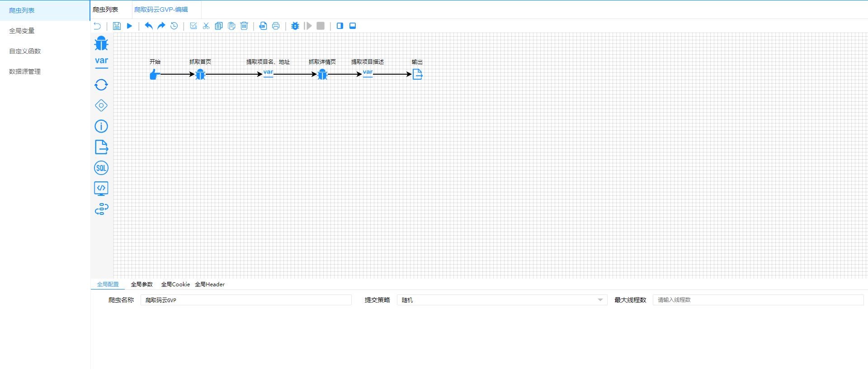The image size is (868, 389).
Task: Switch to 爬取码云GVP-编辑 tab
Action: point(161,9)
